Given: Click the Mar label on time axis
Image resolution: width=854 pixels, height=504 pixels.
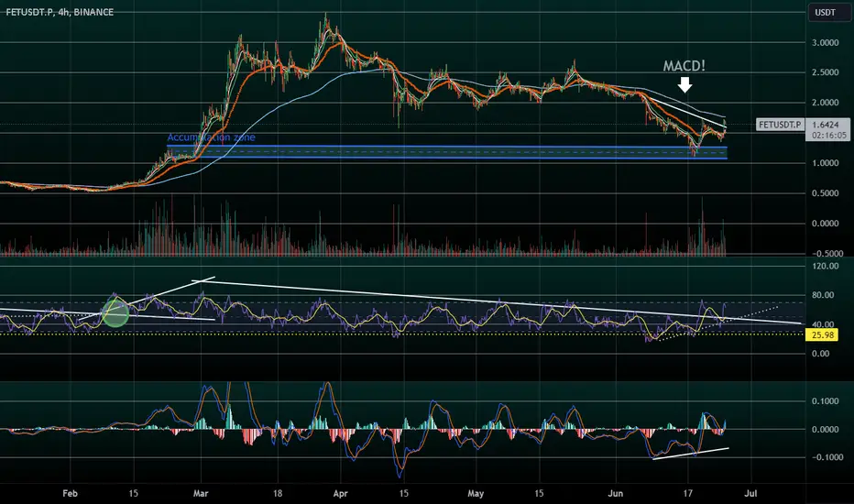Looking at the screenshot, I should tap(201, 494).
